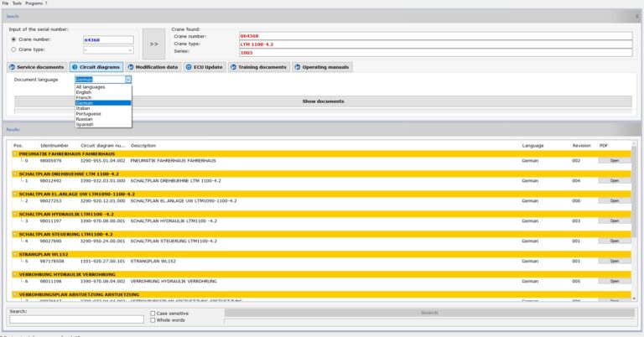Image resolution: width=644 pixels, height=337 pixels.
Task: Click the ECU Update tab icon
Action: pyautogui.click(x=190, y=67)
